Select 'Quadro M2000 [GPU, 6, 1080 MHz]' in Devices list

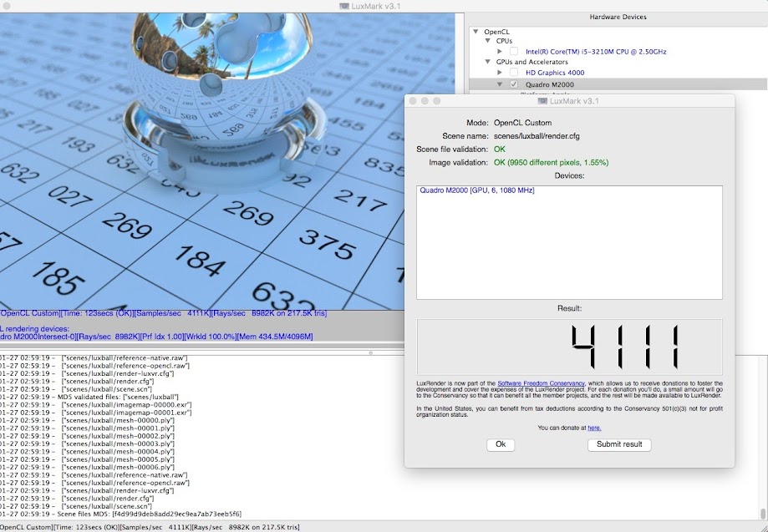[x=476, y=190]
